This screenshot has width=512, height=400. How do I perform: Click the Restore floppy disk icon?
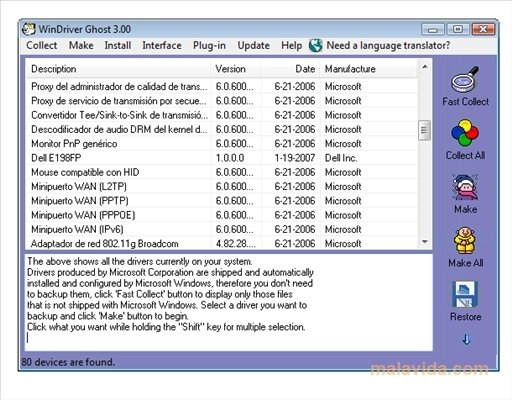(x=465, y=294)
